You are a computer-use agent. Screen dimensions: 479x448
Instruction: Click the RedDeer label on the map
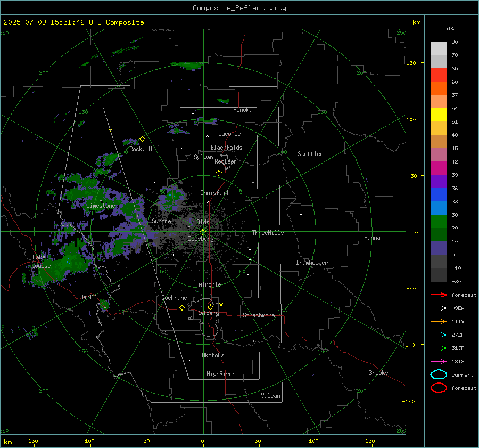tap(226, 161)
